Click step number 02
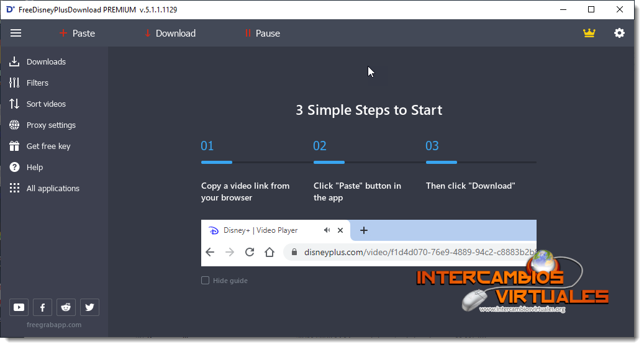 (320, 146)
